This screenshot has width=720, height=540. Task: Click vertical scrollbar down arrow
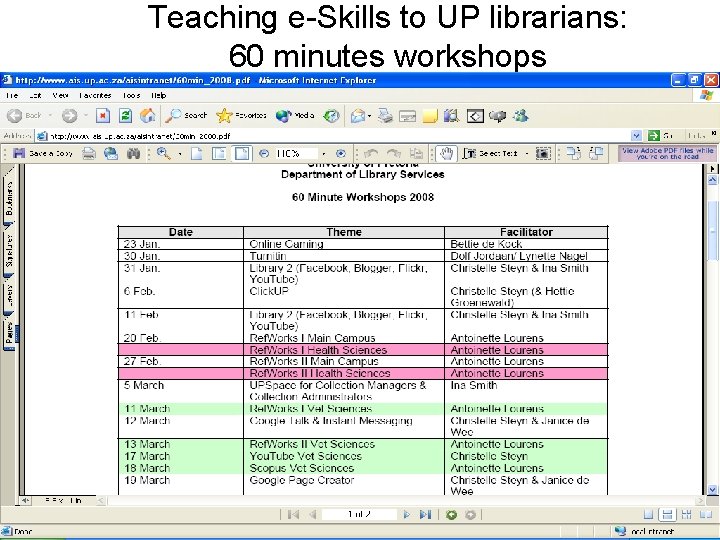tap(712, 489)
